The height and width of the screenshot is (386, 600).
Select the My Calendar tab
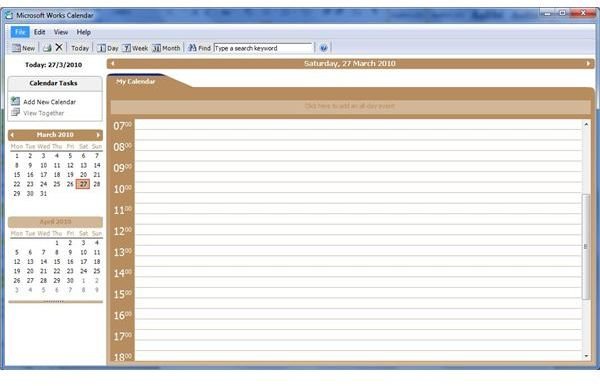coord(136,81)
